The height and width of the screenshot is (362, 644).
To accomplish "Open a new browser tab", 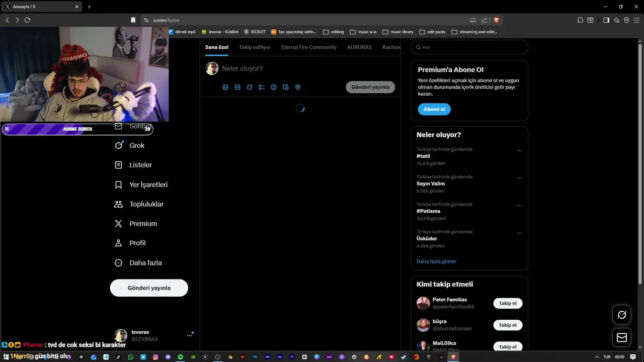I will [x=89, y=7].
